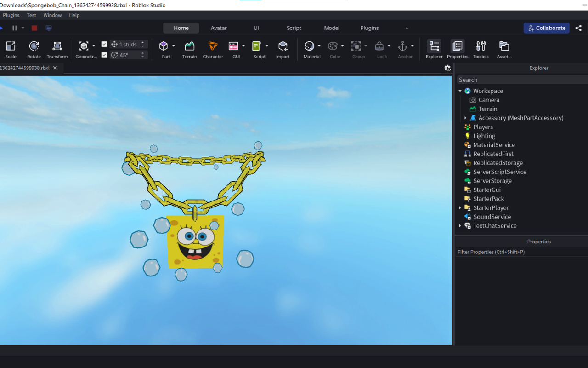Select MaterialService in Explorer
The image size is (588, 368).
point(494,145)
